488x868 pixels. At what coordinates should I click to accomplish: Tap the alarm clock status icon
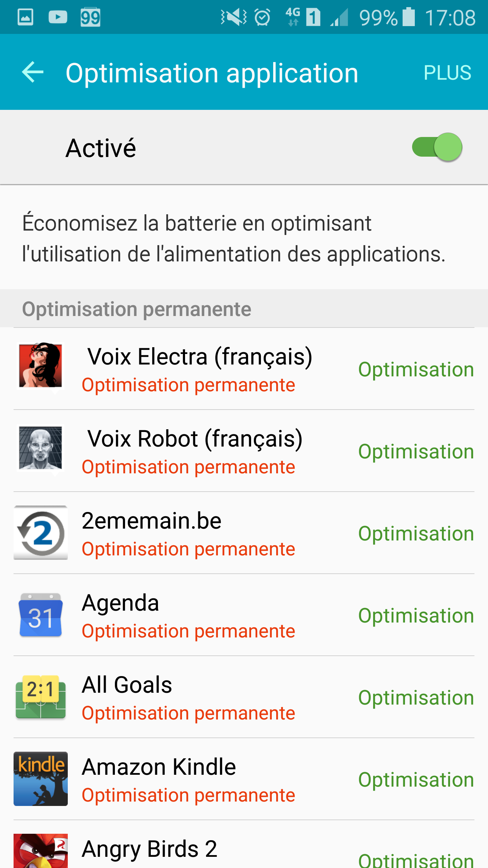click(x=262, y=17)
